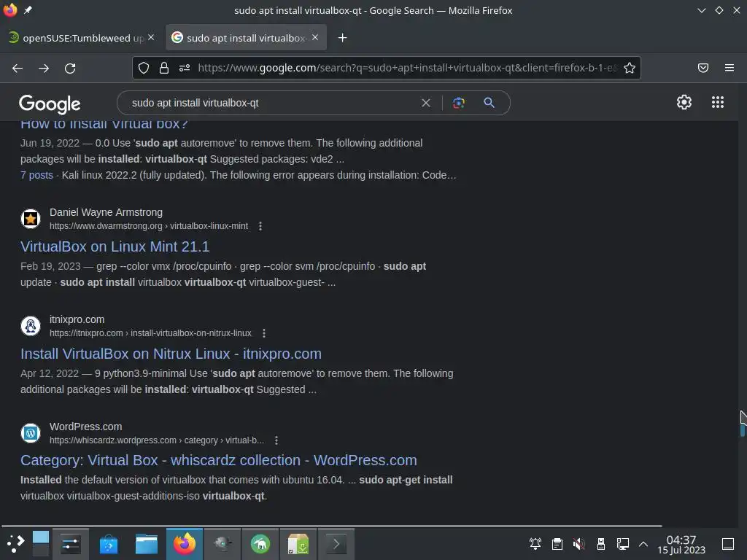The width and height of the screenshot is (747, 560).
Task: Open the Google apps grid
Action: coord(718,102)
